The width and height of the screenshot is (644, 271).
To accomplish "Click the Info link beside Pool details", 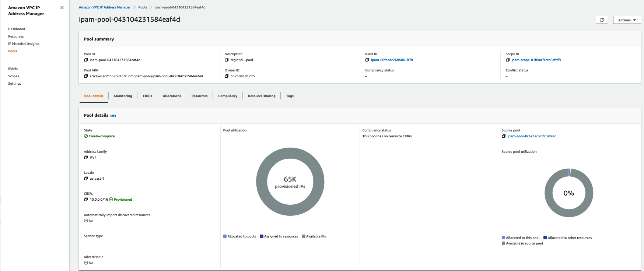I will click(x=113, y=116).
